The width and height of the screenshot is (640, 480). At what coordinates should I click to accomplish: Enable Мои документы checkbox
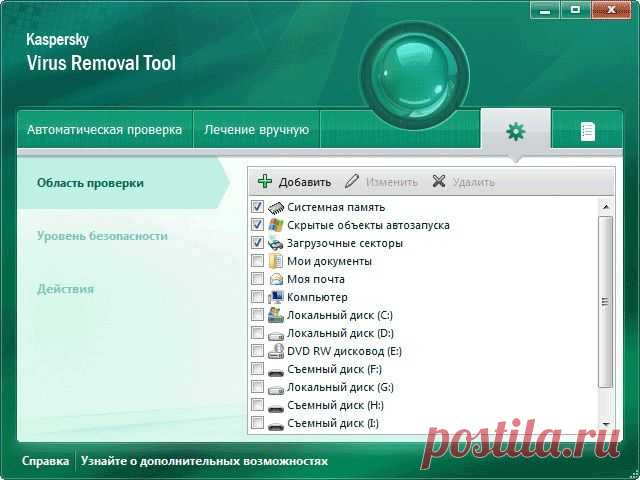pyautogui.click(x=257, y=260)
